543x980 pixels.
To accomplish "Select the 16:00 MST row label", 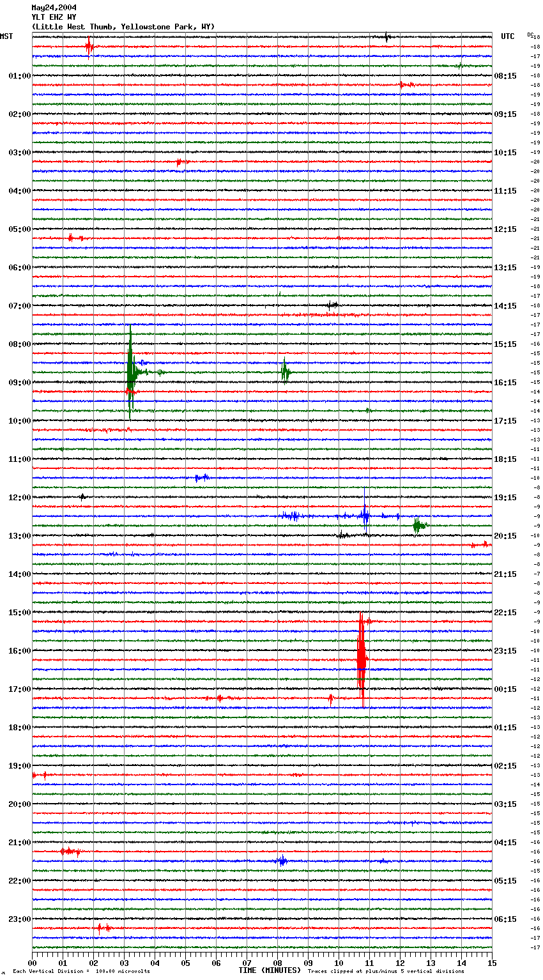I will click(x=20, y=651).
